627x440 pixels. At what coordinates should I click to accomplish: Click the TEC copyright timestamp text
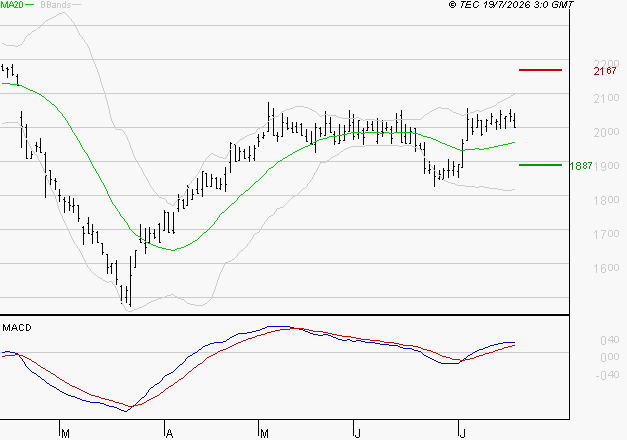pos(511,4)
